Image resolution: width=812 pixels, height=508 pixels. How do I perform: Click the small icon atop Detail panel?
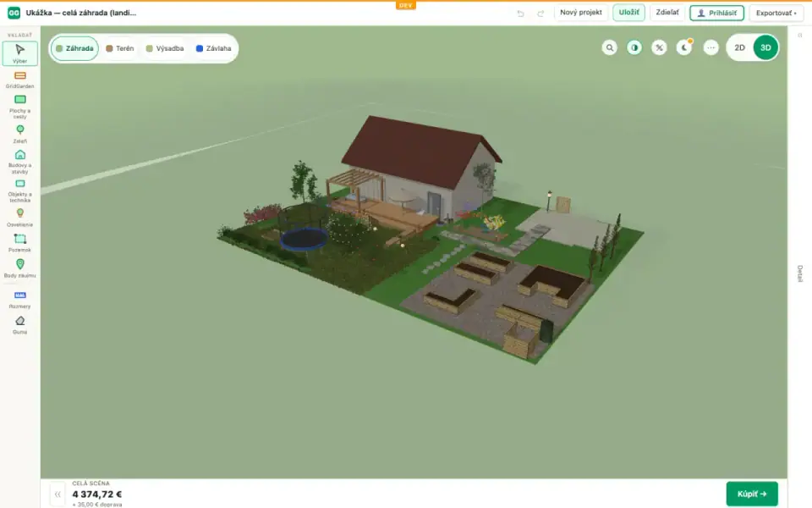(x=800, y=36)
